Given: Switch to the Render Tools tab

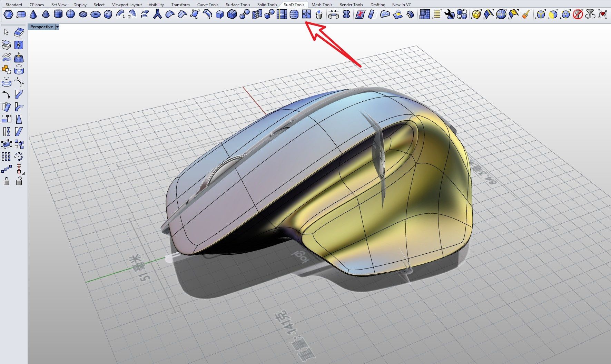Looking at the screenshot, I should coord(351,5).
